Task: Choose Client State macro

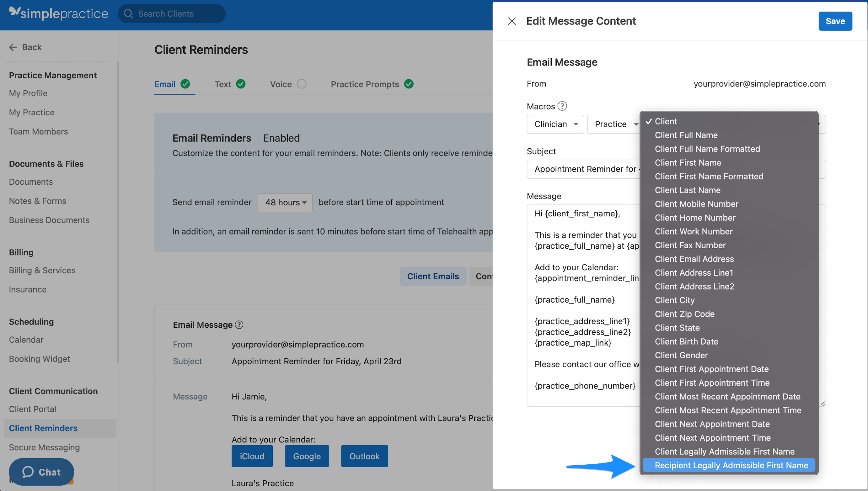Action: (x=729, y=328)
